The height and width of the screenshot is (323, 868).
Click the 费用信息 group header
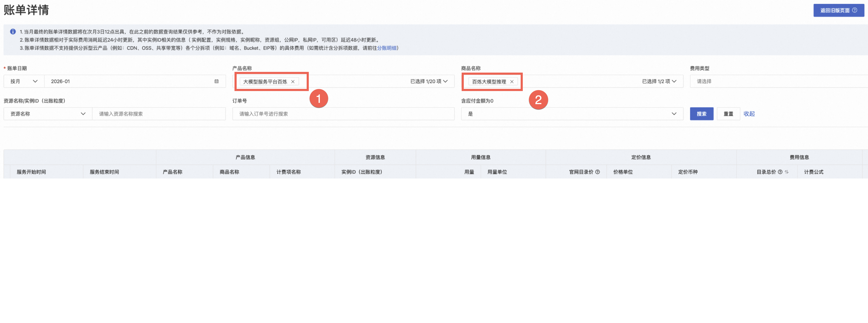[x=799, y=157]
